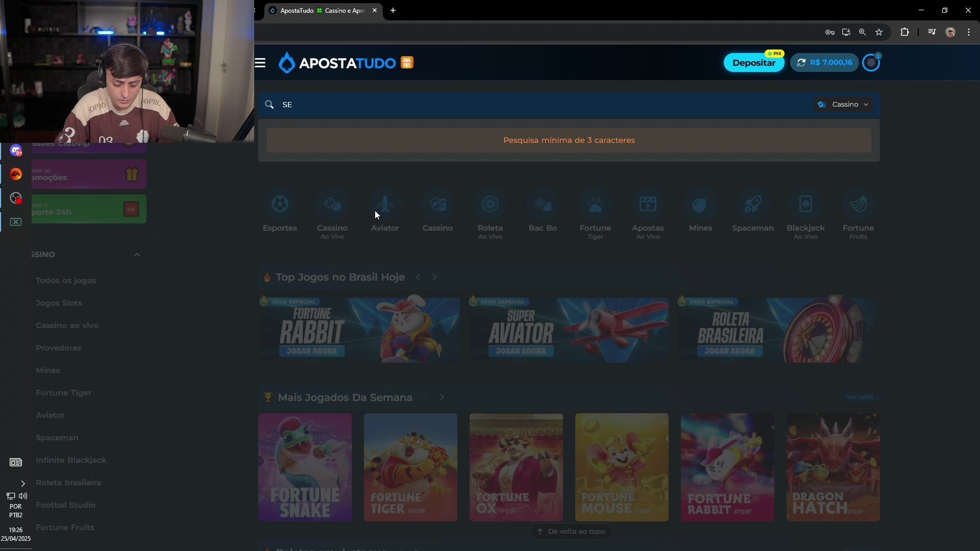The image size is (980, 551).
Task: Open Chrome media control icon
Action: (x=932, y=32)
